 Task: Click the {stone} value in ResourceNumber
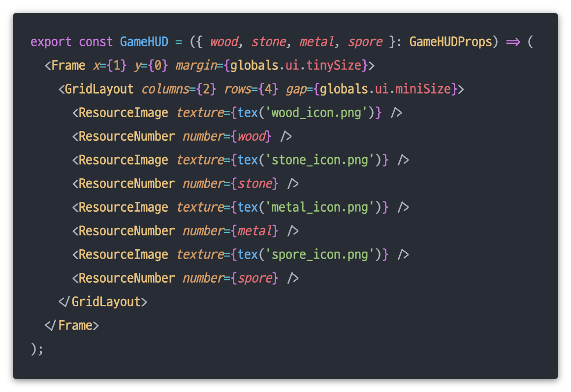point(254,184)
